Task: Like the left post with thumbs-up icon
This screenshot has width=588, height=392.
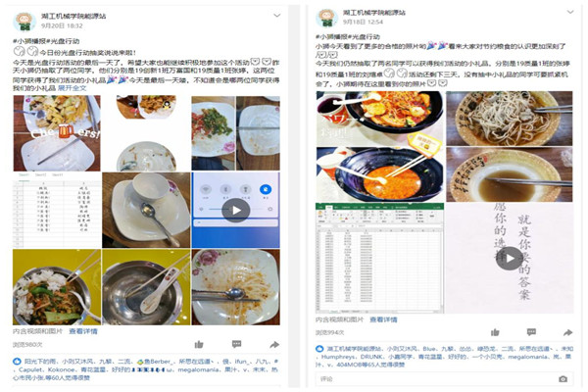Action: (199, 344)
